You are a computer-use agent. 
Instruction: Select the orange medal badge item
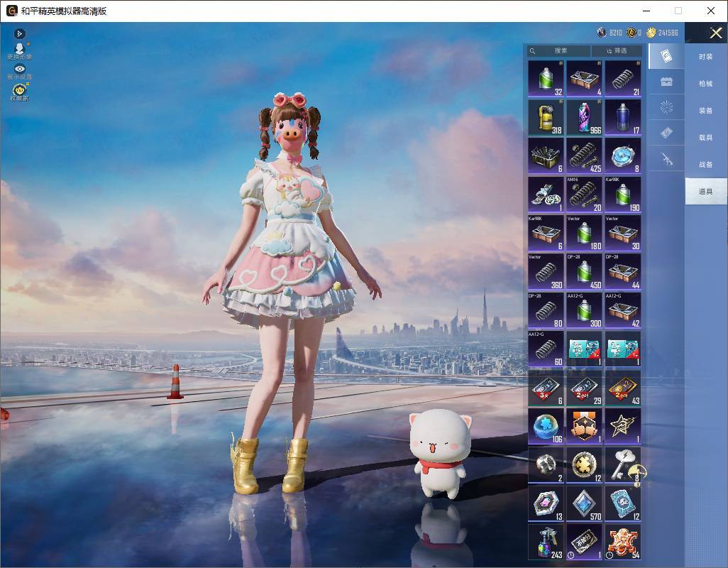pyautogui.click(x=585, y=426)
